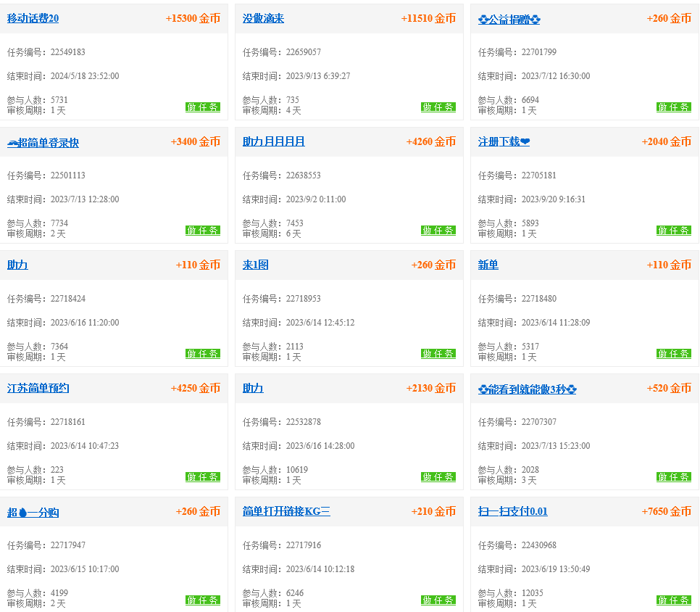Image resolution: width=700 pixels, height=612 pixels.
Task: Start the 超简单登录快 task via 做任务
Action: [x=203, y=231]
